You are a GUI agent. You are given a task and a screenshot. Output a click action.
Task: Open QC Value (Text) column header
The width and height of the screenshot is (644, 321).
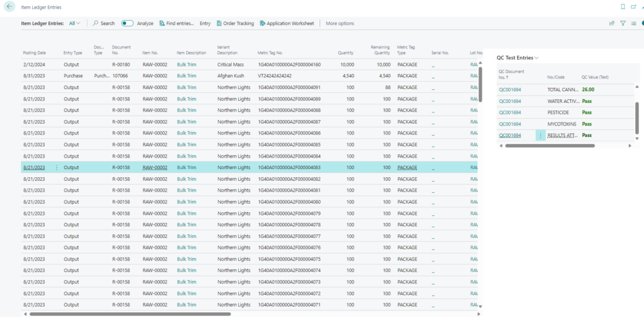(596, 77)
